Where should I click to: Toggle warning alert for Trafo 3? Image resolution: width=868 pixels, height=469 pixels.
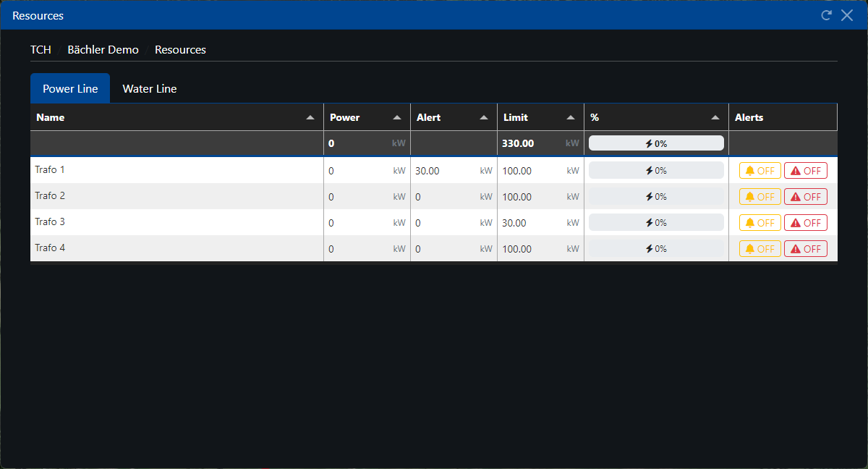tap(806, 223)
